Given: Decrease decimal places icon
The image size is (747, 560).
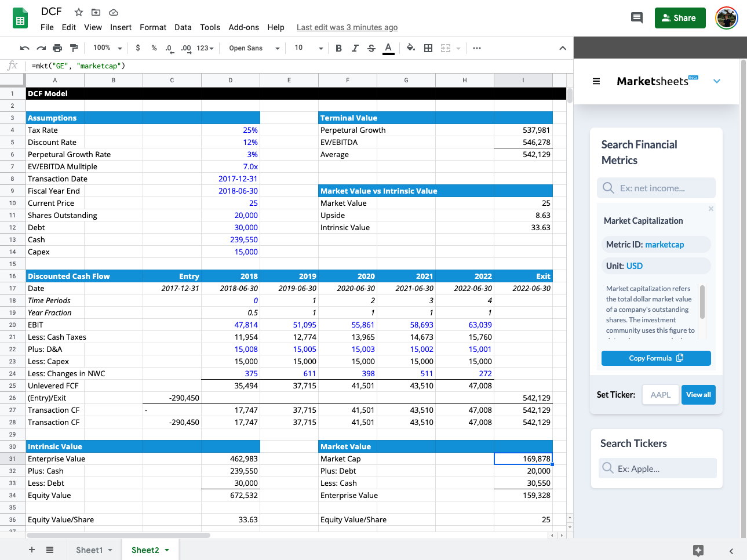Looking at the screenshot, I should 169,48.
